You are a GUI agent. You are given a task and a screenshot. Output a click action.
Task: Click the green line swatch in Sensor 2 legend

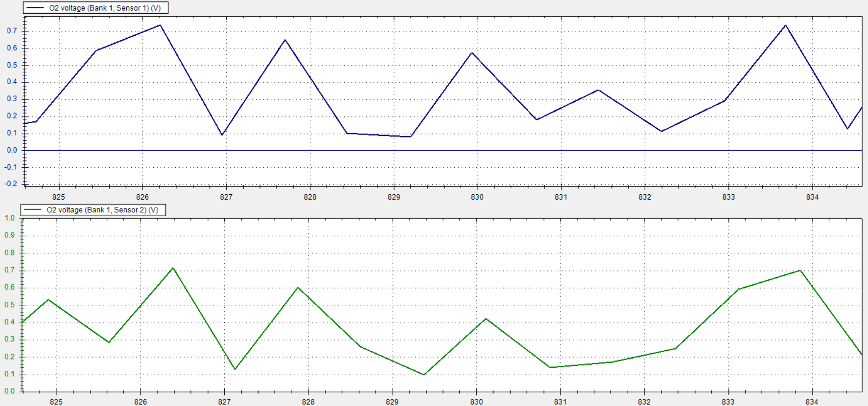[32, 210]
